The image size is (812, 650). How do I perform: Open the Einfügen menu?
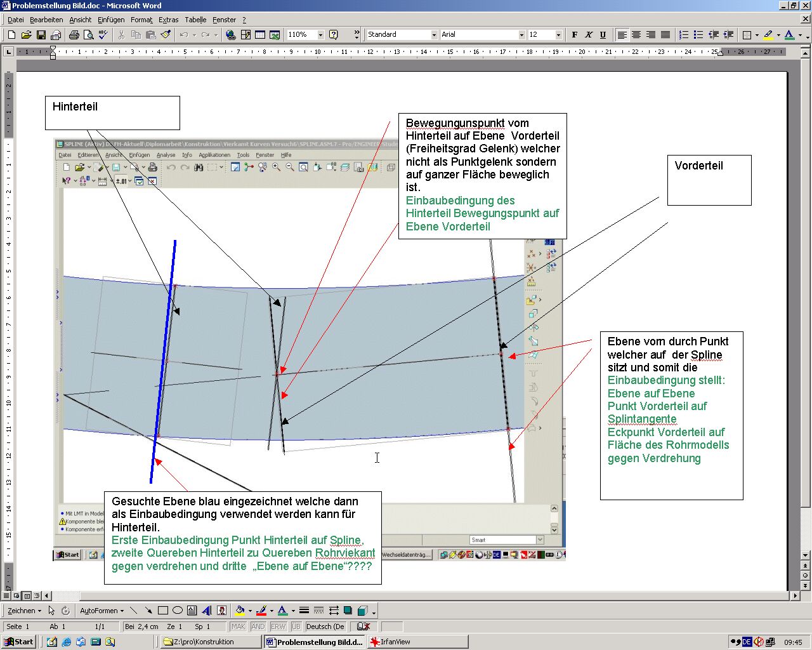(111, 20)
